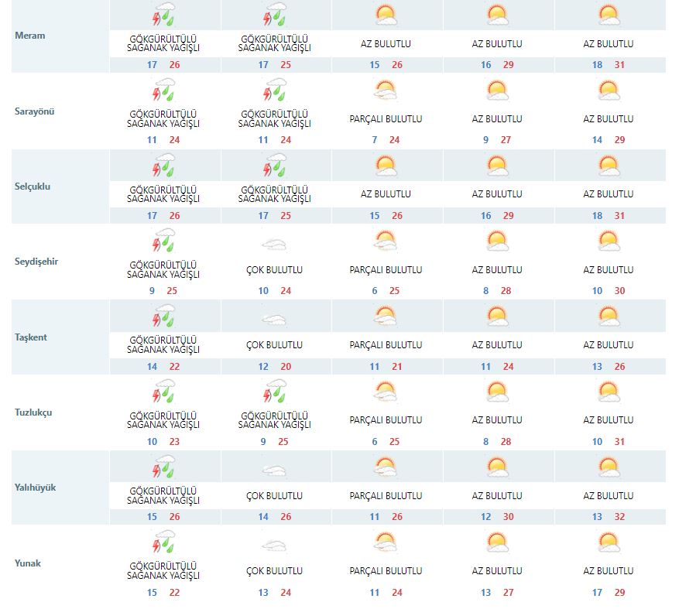This screenshot has width=679, height=616.
Task: Click the Yunak overcast cloud icon
Action: pos(275,546)
